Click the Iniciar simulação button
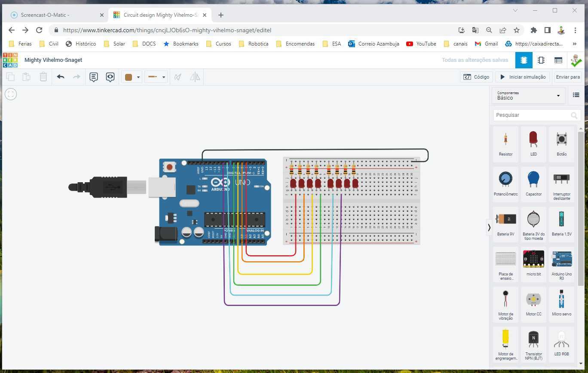Screen dimensions: 588x373 (523, 77)
